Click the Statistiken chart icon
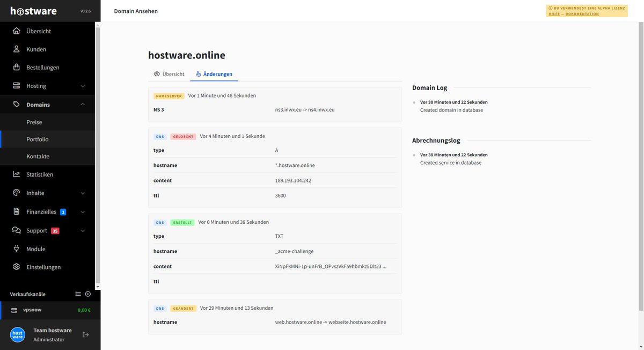The height and width of the screenshot is (350, 644). coord(17,174)
